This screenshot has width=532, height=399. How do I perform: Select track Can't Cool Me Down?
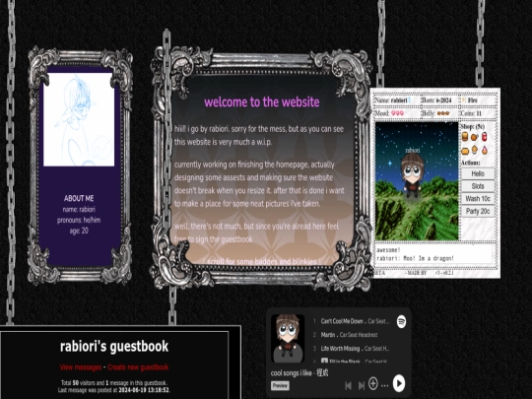(x=351, y=321)
